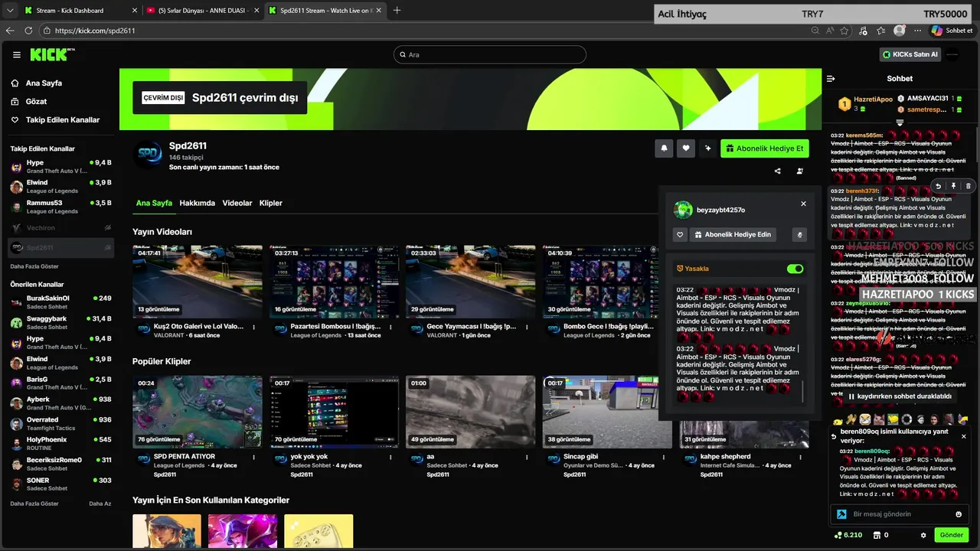The width and height of the screenshot is (980, 551).
Task: Expand Daha Fazla Göster under recommended channels
Action: click(34, 504)
